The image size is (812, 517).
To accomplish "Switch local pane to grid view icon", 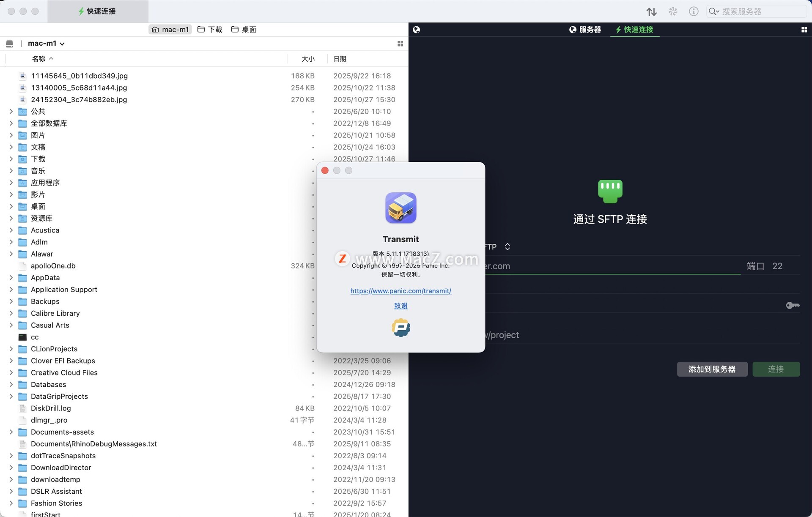I will [400, 44].
